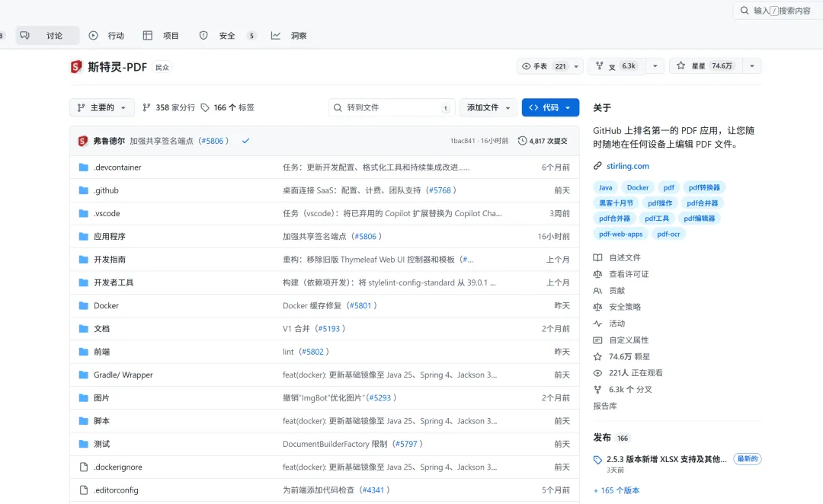Image resolution: width=823 pixels, height=504 pixels.
Task: Click the search box at top right
Action: [x=778, y=11]
